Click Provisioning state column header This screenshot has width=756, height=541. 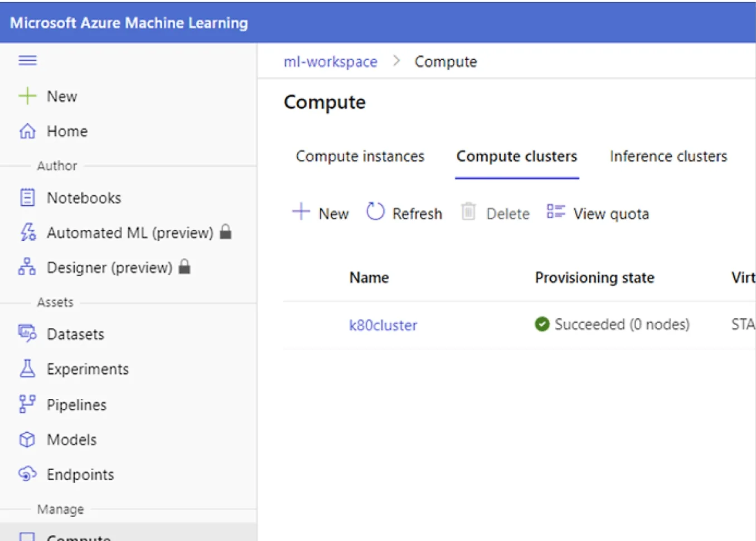[594, 277]
